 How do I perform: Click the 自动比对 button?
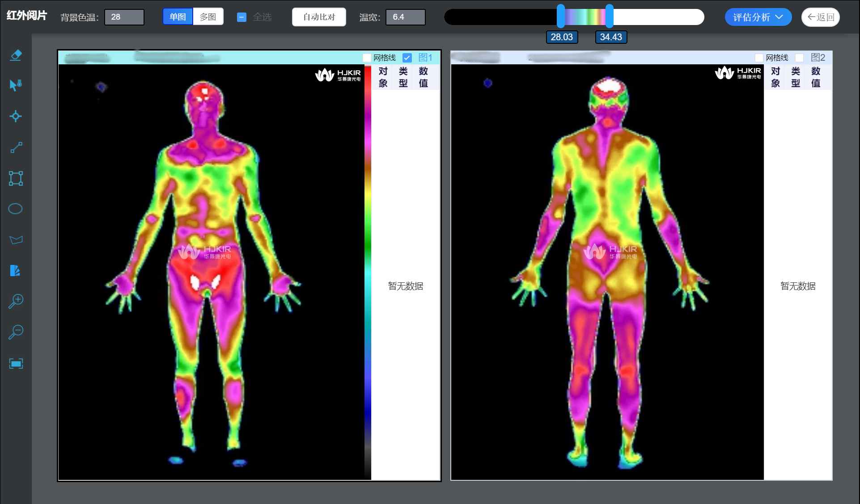tap(319, 17)
